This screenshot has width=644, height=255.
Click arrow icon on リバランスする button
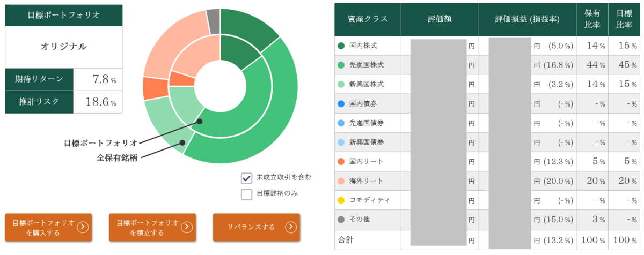point(290,227)
